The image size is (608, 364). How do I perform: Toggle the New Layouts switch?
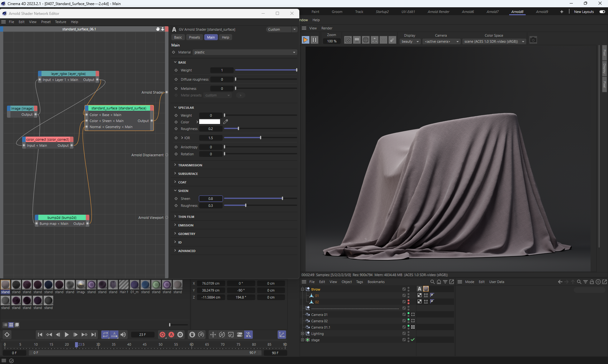(x=602, y=12)
